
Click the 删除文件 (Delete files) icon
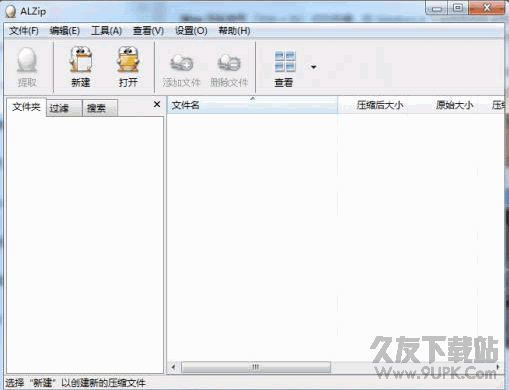coord(229,63)
